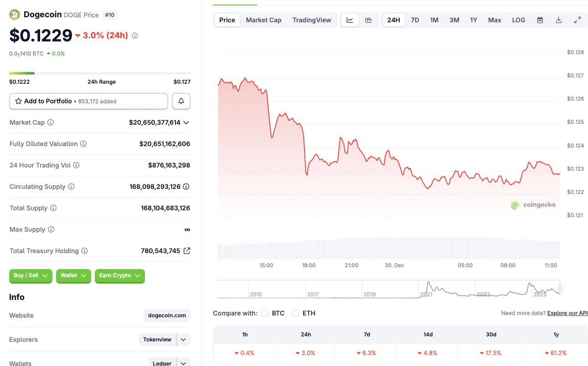
Task: Switch to the TradingView tab
Action: [x=312, y=20]
